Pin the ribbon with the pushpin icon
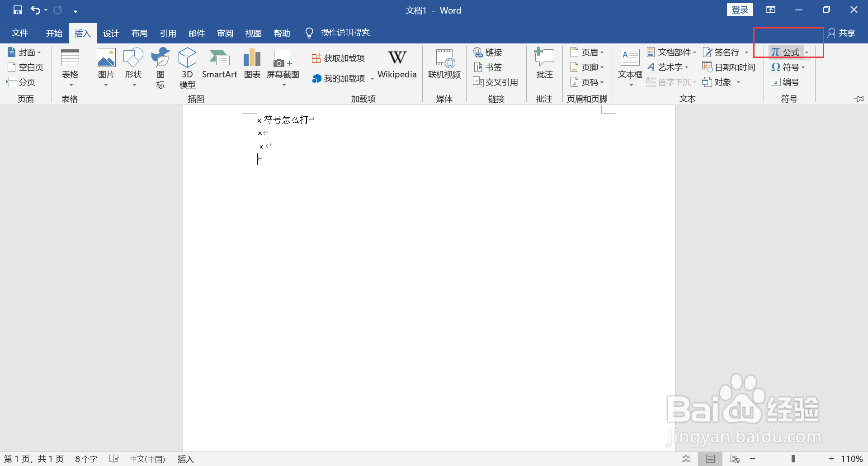Image resolution: width=868 pixels, height=466 pixels. (x=859, y=99)
